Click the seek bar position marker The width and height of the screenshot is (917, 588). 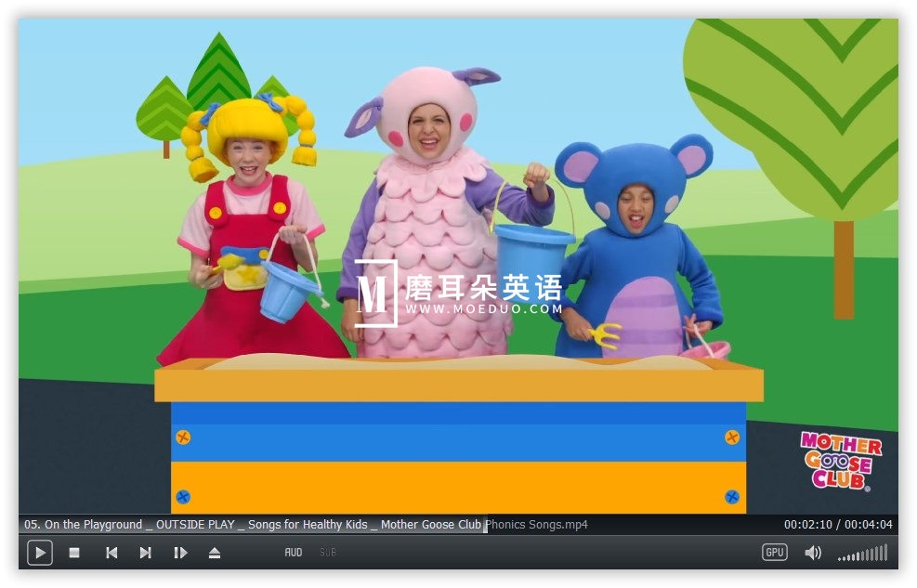pyautogui.click(x=486, y=524)
